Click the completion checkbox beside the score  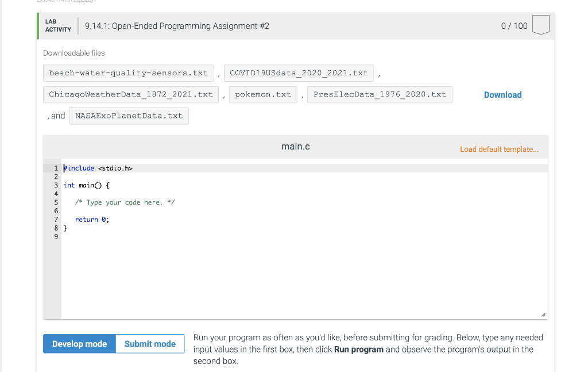tap(540, 25)
